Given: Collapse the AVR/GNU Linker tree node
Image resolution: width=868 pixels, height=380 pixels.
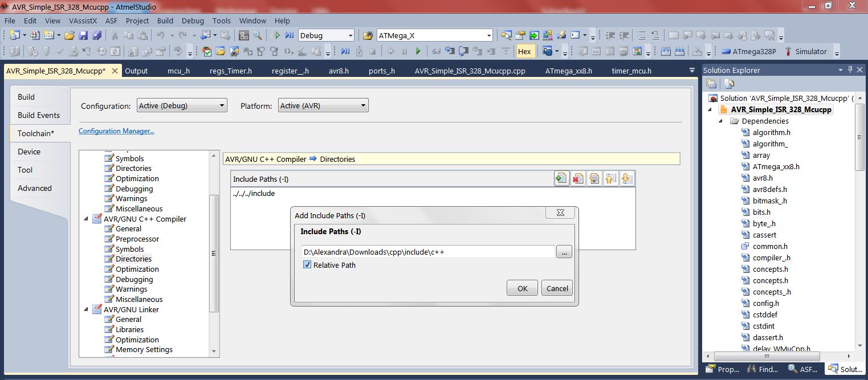Looking at the screenshot, I should 87,309.
